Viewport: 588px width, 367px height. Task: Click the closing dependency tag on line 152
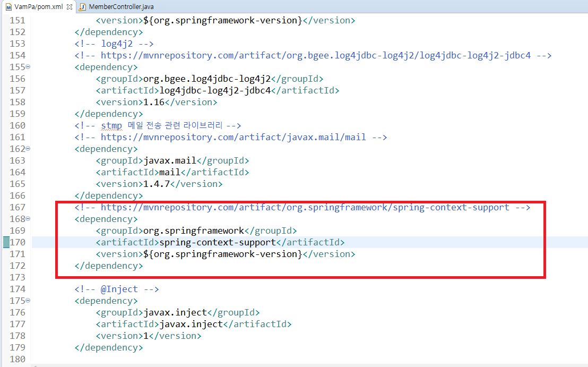point(109,32)
